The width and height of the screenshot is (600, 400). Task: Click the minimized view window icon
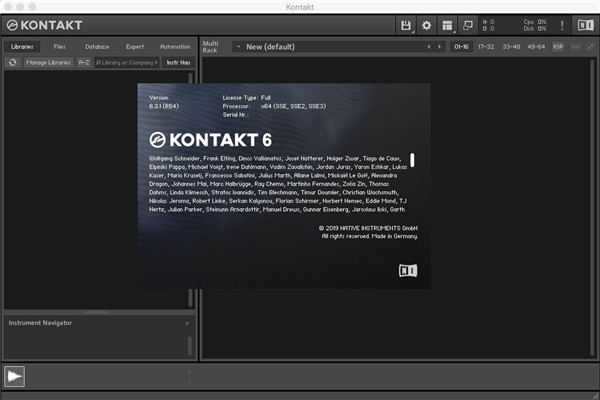pyautogui.click(x=468, y=24)
